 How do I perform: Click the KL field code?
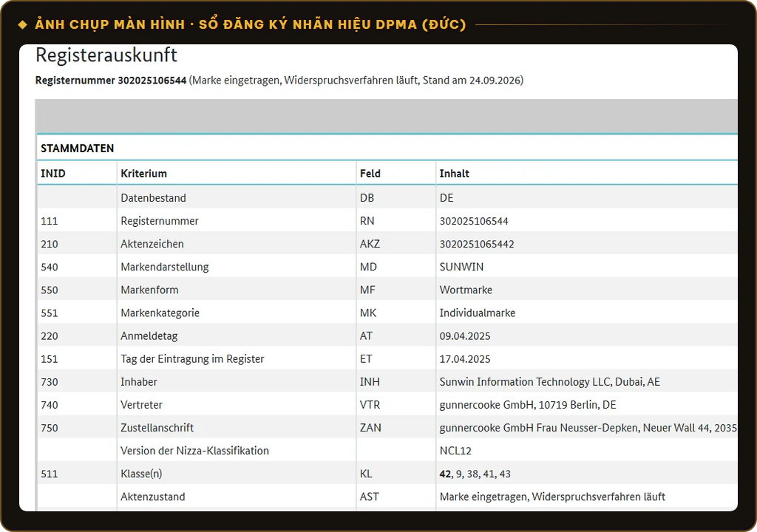[366, 474]
